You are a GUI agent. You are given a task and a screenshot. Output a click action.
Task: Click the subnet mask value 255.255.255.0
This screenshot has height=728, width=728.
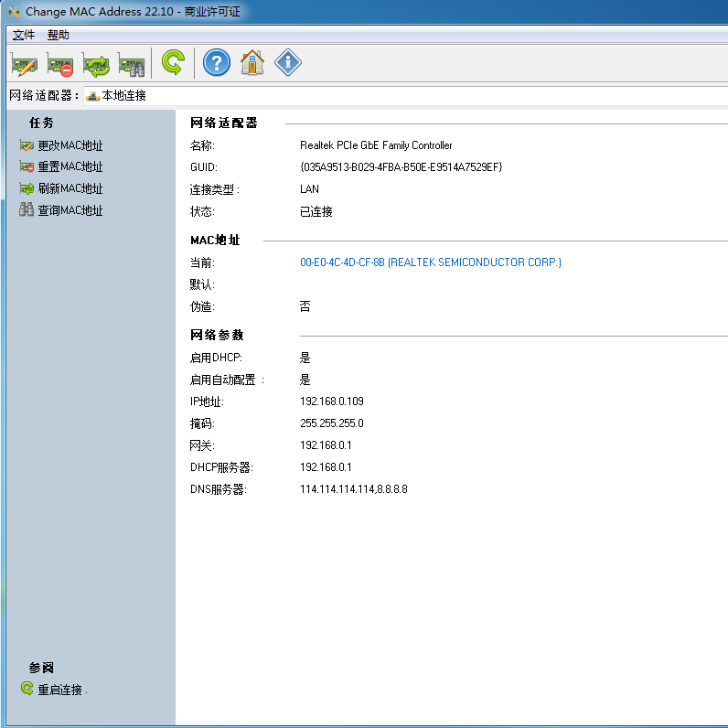pyautogui.click(x=331, y=423)
